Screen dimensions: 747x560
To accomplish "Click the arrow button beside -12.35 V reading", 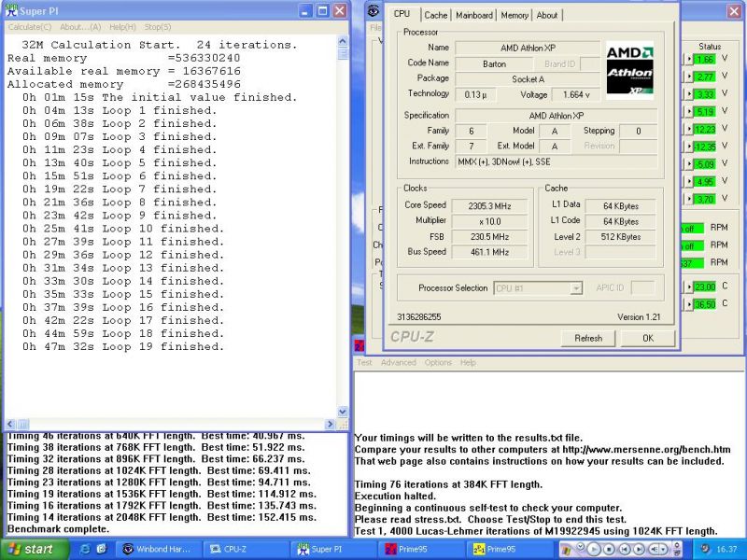I will (689, 147).
